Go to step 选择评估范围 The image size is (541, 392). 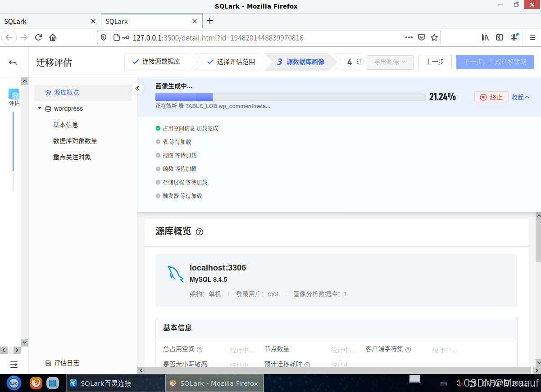click(x=231, y=62)
